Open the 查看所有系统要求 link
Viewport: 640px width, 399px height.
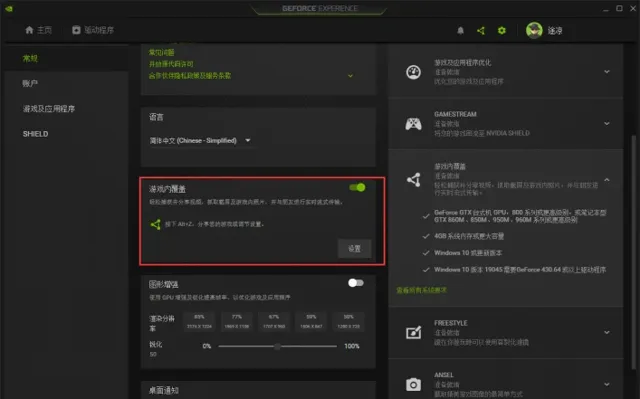click(x=422, y=290)
